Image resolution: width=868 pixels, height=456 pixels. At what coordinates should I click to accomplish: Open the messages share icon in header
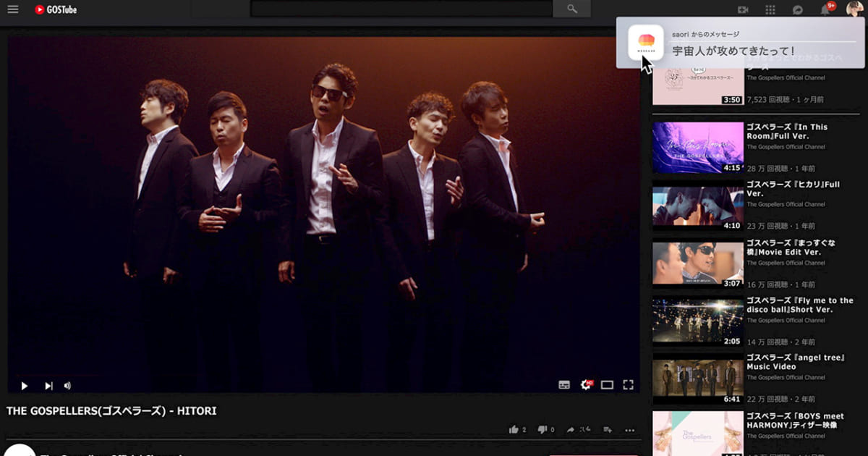(x=798, y=9)
